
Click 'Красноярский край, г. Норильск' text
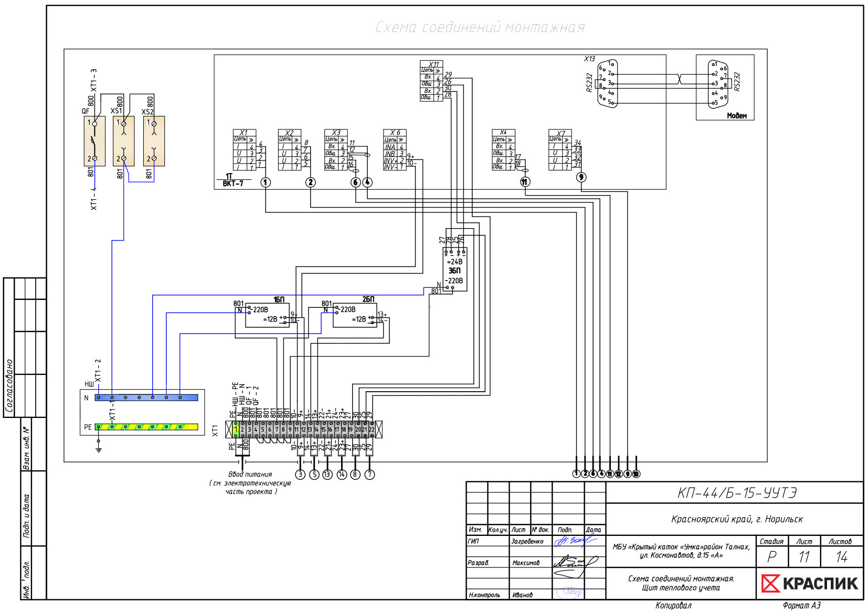point(737,519)
